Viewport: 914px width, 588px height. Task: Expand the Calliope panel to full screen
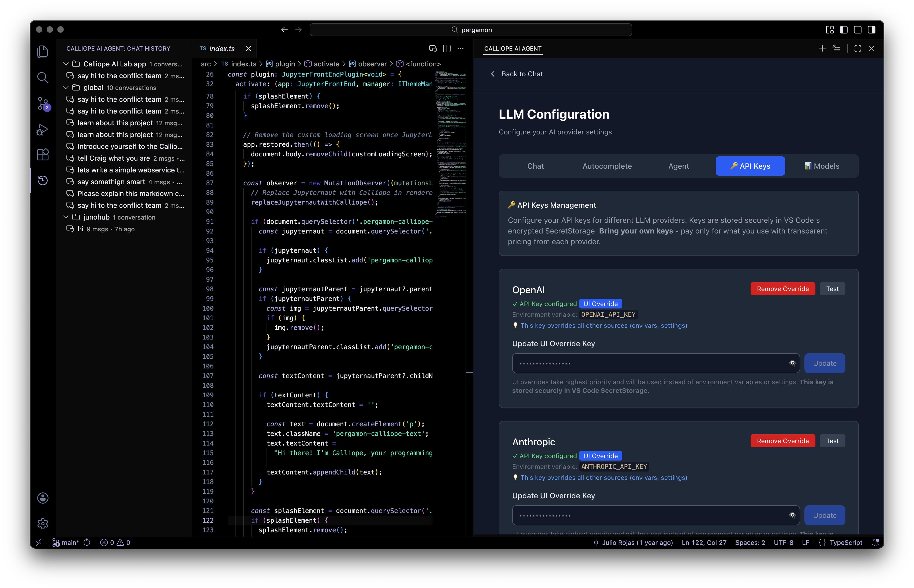pos(857,48)
